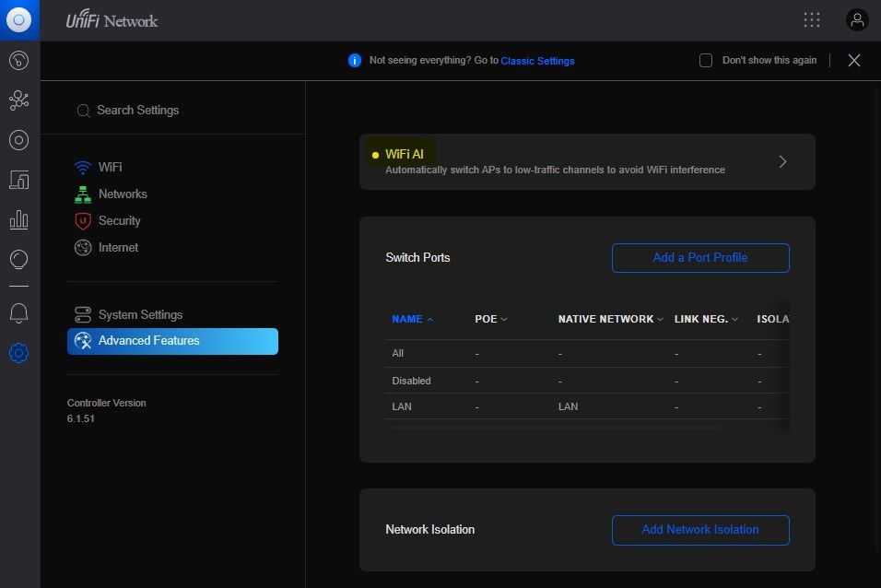Image resolution: width=881 pixels, height=588 pixels.
Task: Select System Settings in the settings menu
Action: coord(140,315)
